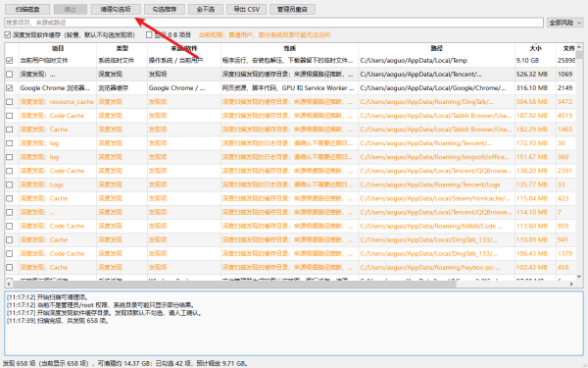Check the 172.10 MB log row checkbox

[10, 143]
